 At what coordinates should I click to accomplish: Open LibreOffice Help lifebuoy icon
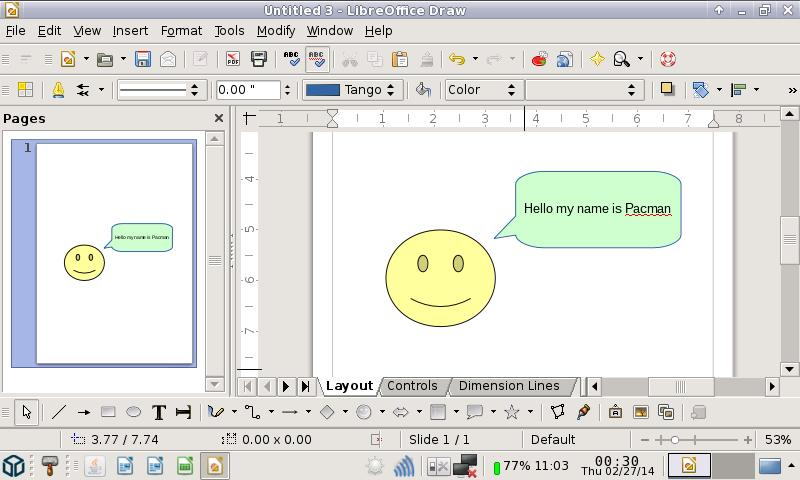[668, 59]
